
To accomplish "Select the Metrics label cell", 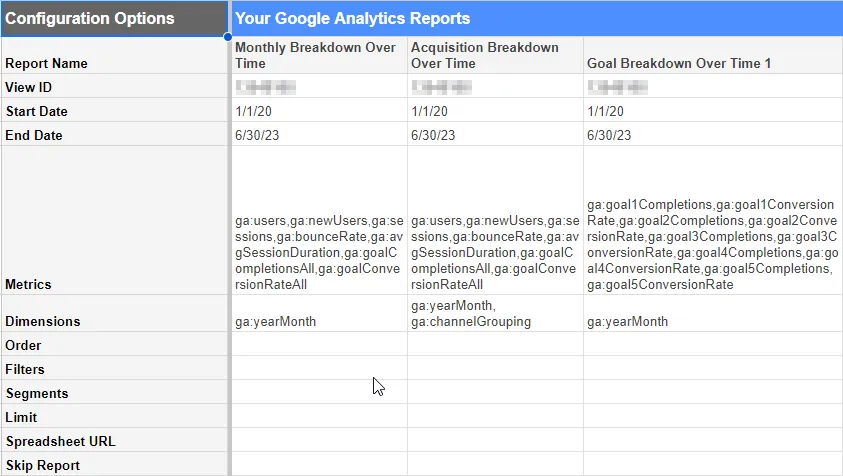I will [x=114, y=220].
